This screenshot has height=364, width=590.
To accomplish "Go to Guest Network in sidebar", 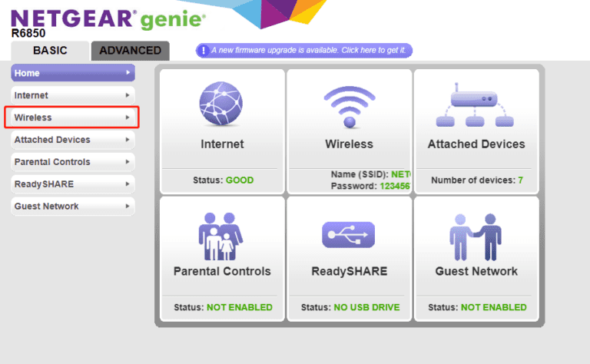I will (46, 207).
